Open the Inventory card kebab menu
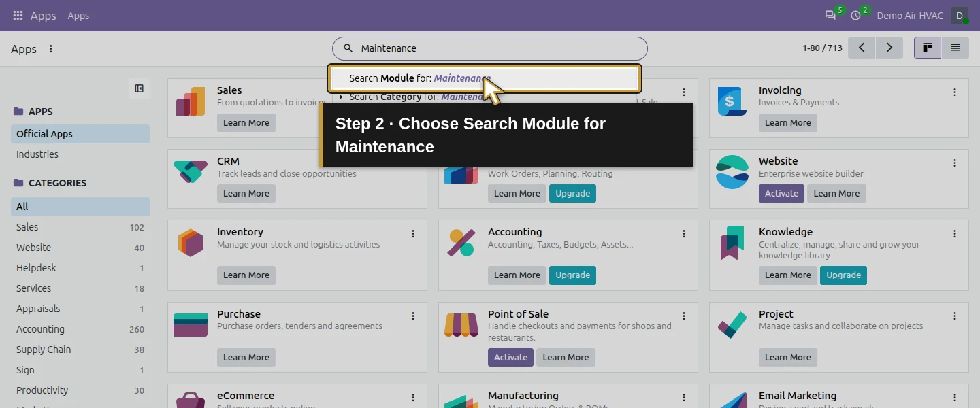The image size is (980, 408). pos(413,234)
